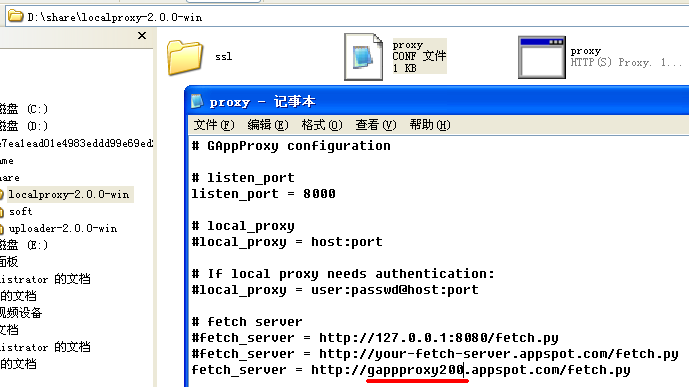Viewport: 689px width, 387px height.
Task: Click the '#local_proxy = host:port' line
Action: click(287, 242)
